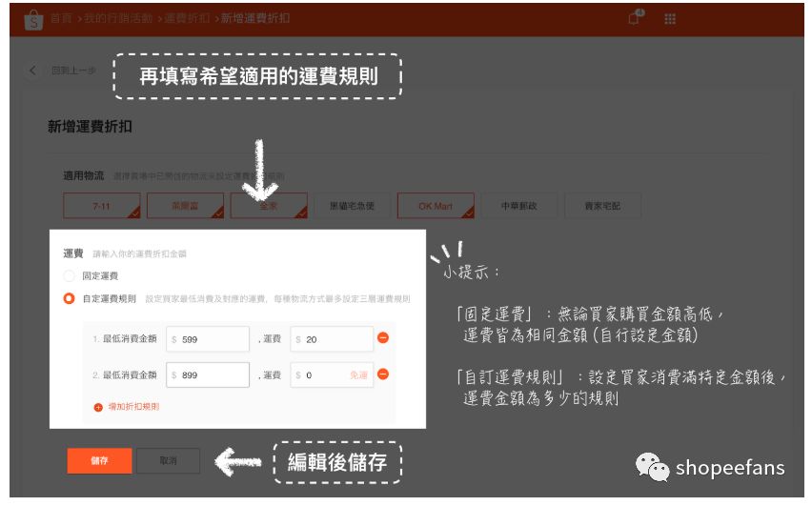Screen dimensions: 812x506
Task: Toggle the 中華郵政 logistics option
Action: pos(518,206)
